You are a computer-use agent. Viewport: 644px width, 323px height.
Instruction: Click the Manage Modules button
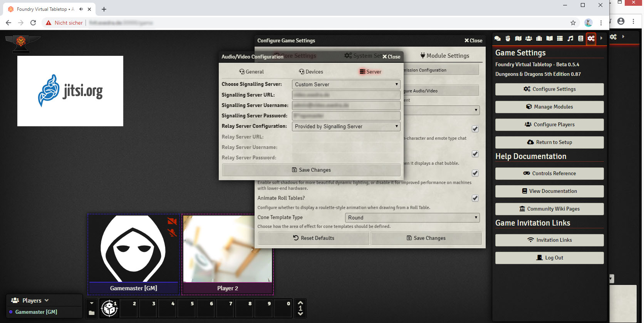pos(549,107)
